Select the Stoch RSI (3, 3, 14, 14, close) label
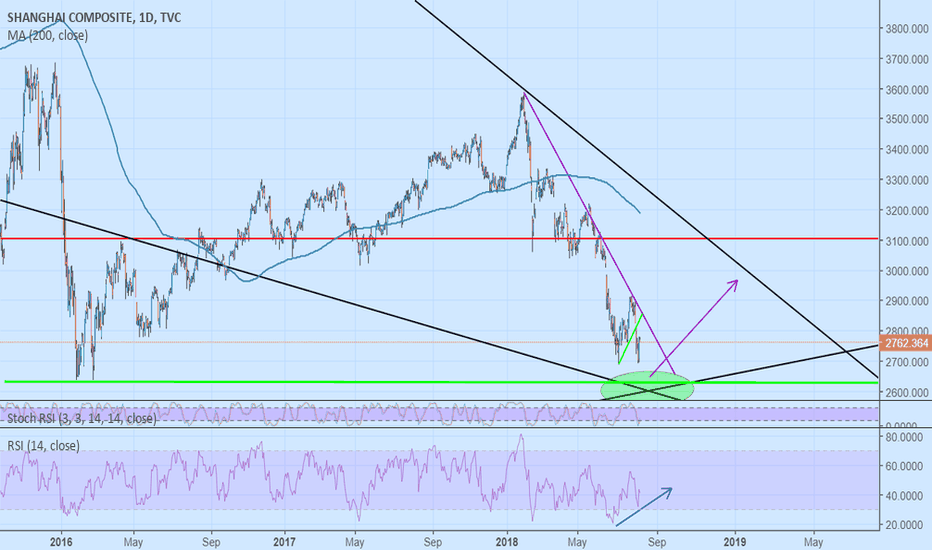 [x=82, y=419]
